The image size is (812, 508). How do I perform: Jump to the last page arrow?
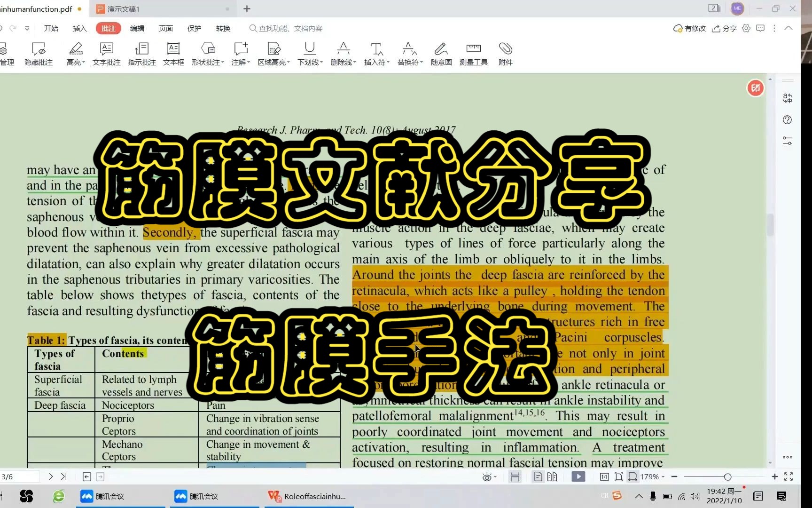[64, 476]
